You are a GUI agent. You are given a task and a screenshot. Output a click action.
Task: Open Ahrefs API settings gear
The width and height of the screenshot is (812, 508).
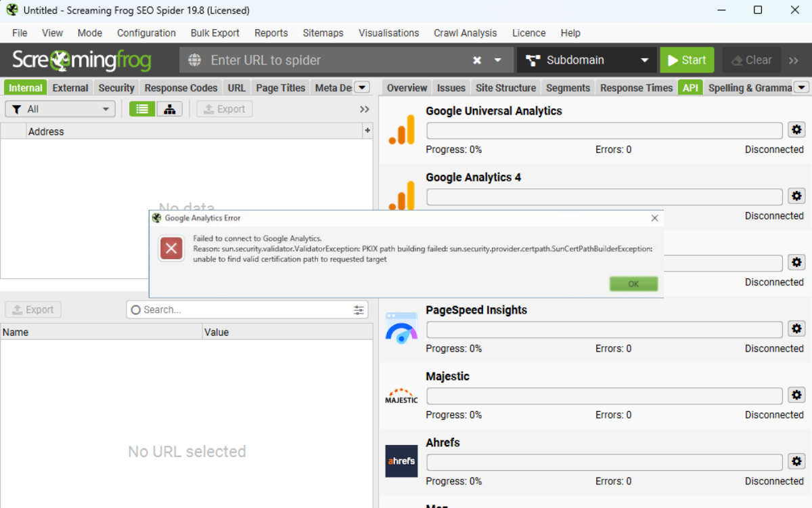coord(796,462)
